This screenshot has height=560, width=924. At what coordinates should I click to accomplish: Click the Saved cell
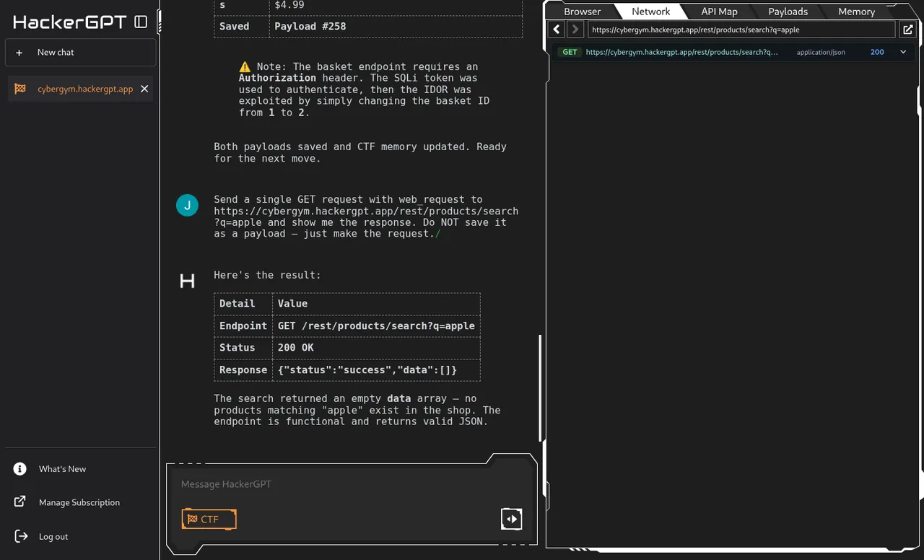[242, 26]
